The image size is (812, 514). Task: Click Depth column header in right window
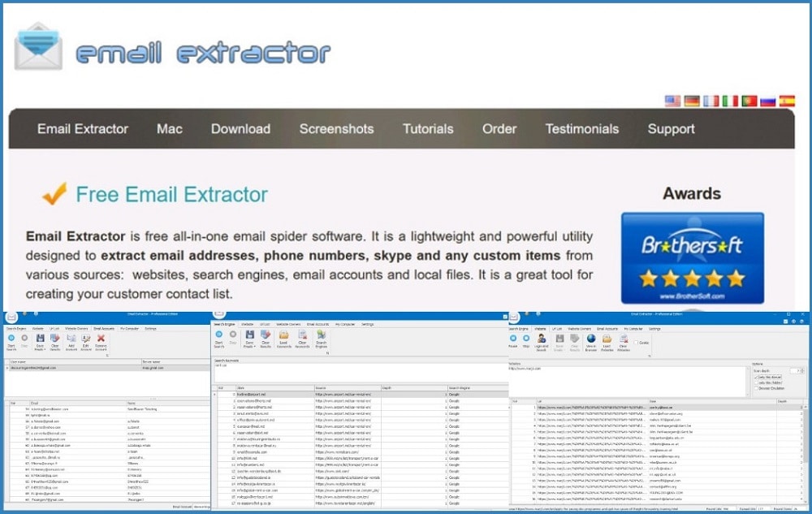click(789, 401)
